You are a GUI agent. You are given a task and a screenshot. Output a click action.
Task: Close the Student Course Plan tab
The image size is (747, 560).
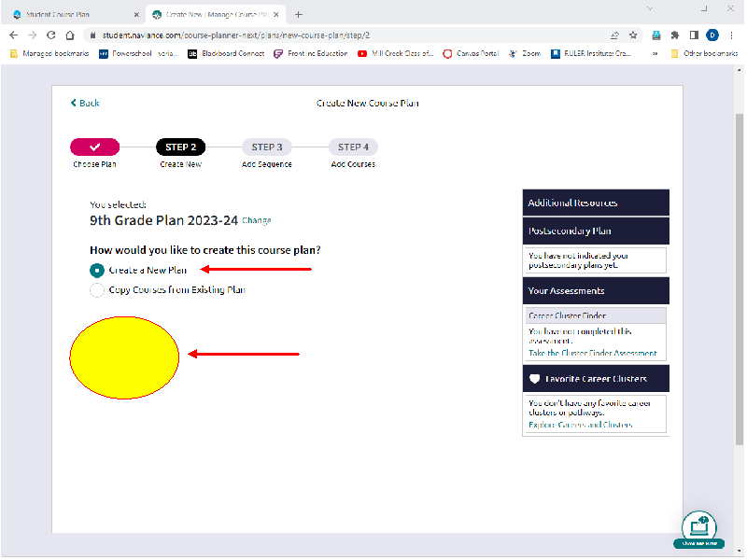[136, 15]
